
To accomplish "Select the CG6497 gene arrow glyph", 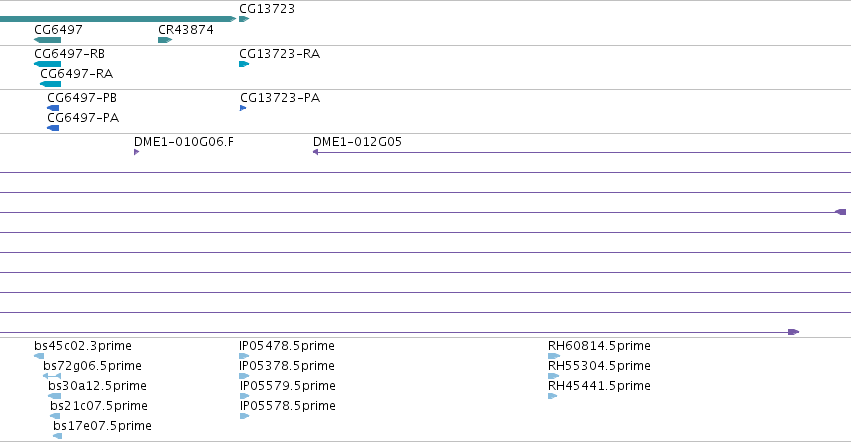I will 47,40.
